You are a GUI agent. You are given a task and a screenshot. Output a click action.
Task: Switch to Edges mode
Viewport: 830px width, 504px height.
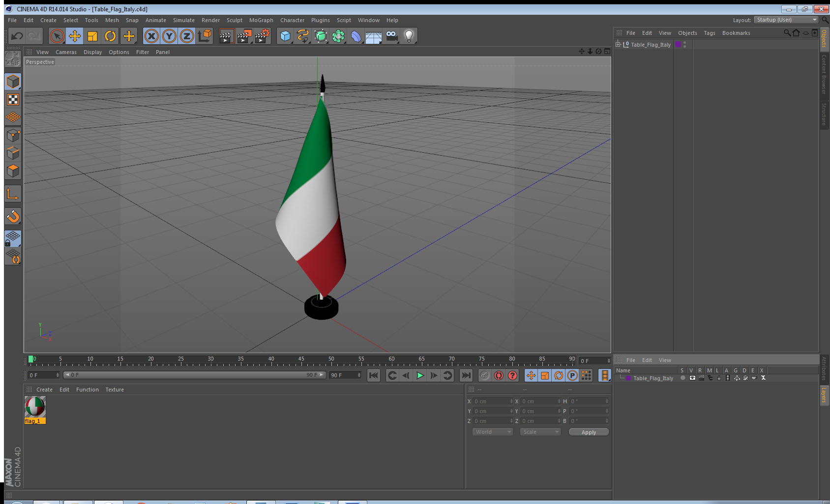pyautogui.click(x=13, y=153)
